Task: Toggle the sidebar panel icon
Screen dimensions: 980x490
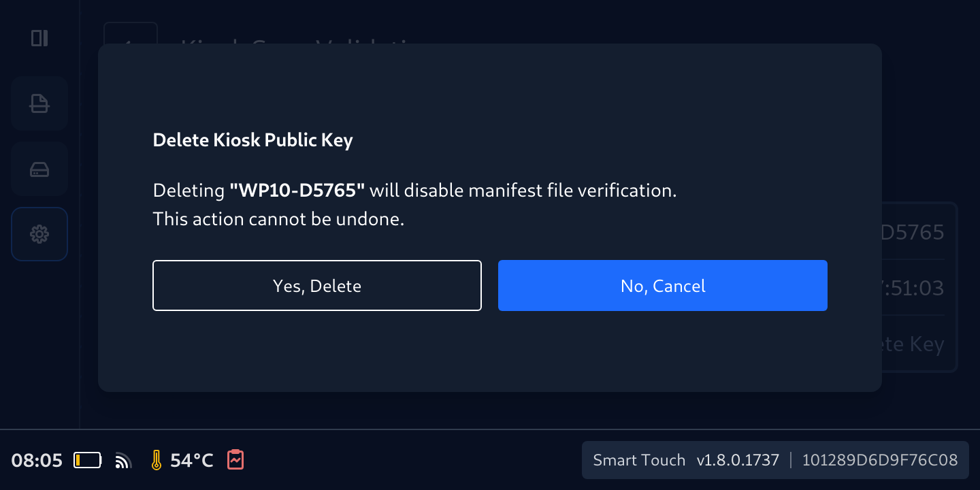Action: click(x=39, y=38)
